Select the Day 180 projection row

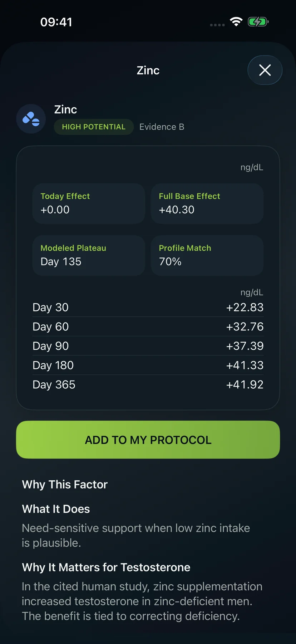148,365
